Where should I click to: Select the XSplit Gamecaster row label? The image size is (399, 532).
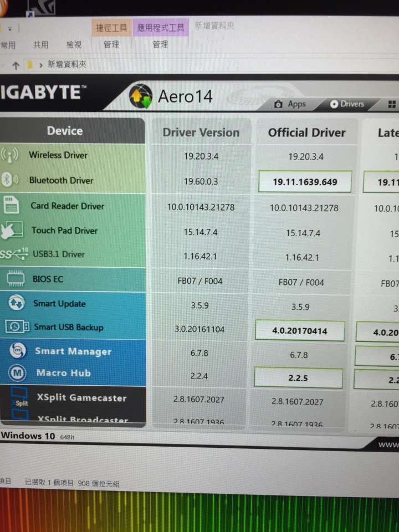point(81,397)
